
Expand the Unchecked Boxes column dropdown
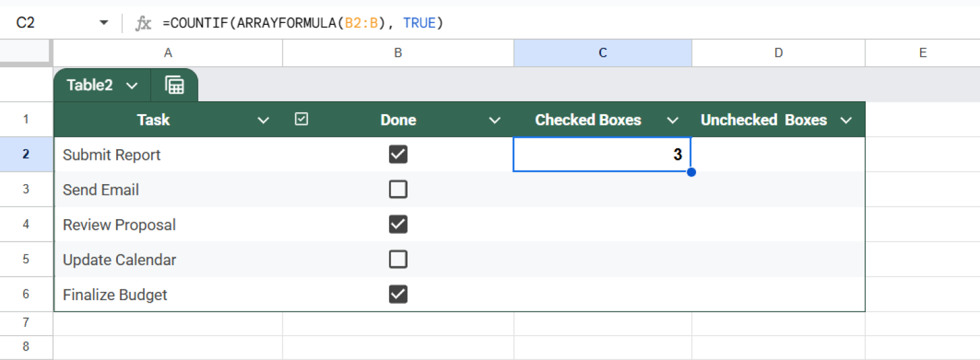[x=846, y=120]
